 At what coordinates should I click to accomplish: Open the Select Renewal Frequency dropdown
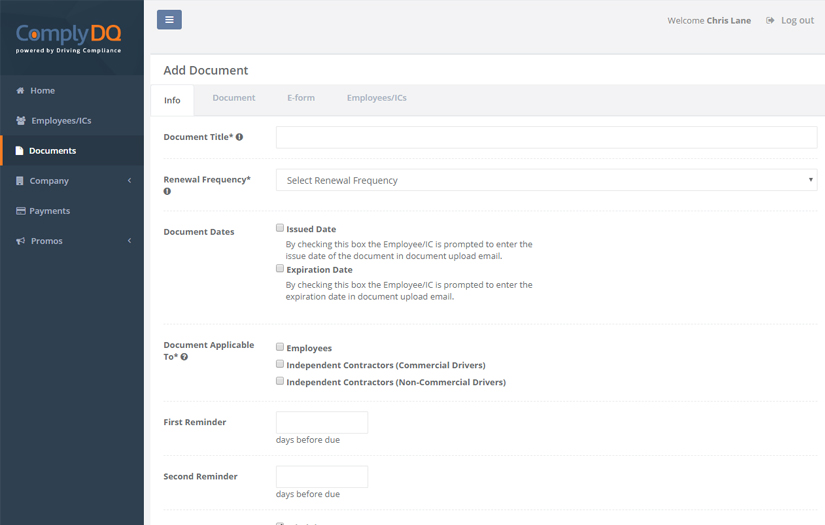[x=546, y=180]
